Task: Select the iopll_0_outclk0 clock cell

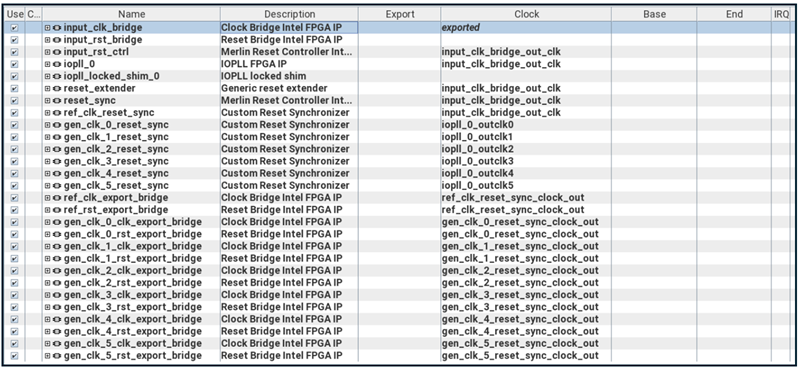Action: click(x=526, y=125)
